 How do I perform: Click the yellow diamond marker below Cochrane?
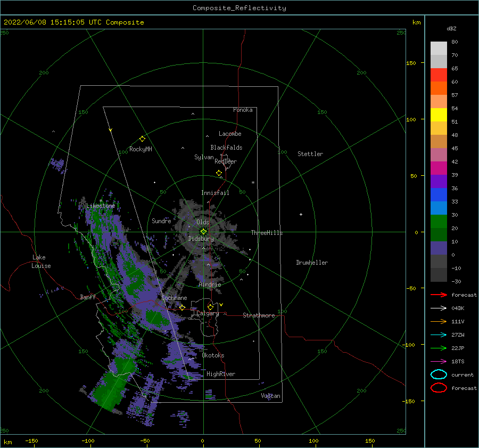(183, 307)
